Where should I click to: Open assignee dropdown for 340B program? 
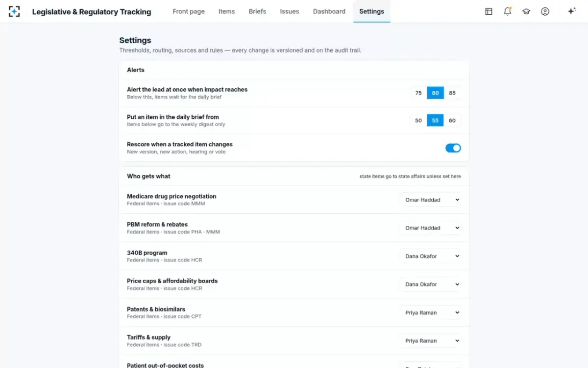tap(431, 256)
